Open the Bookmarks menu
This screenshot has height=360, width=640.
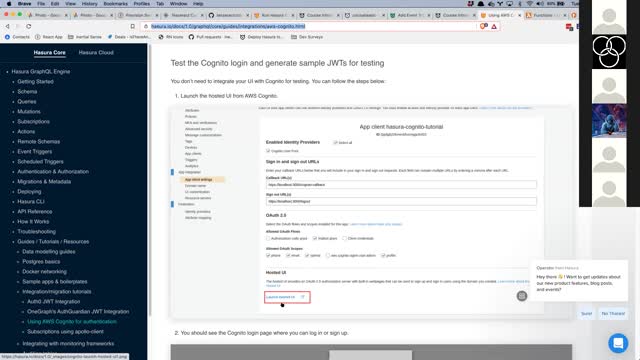116,4
